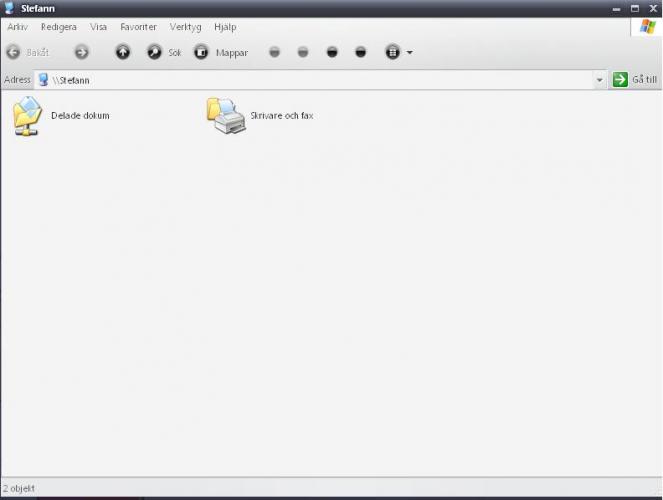This screenshot has height=500, width=663.
Task: Click the "Skrivare och fax" label
Action: [282, 115]
